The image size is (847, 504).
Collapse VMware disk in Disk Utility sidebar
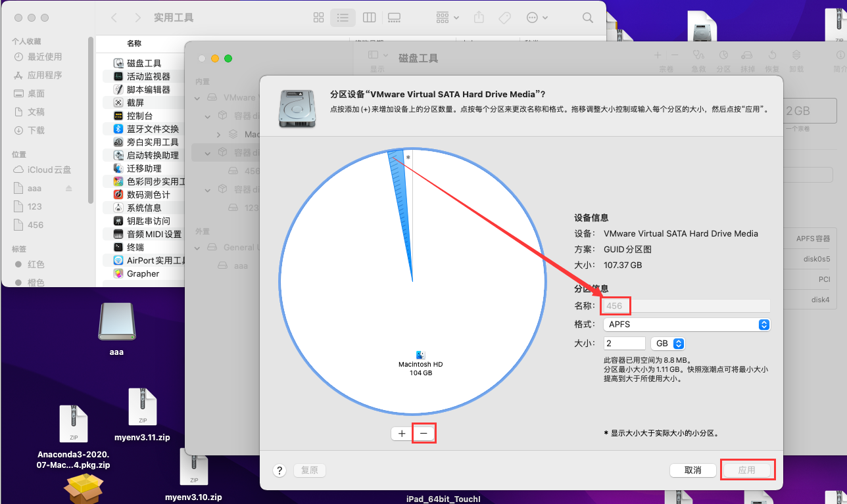pos(198,97)
